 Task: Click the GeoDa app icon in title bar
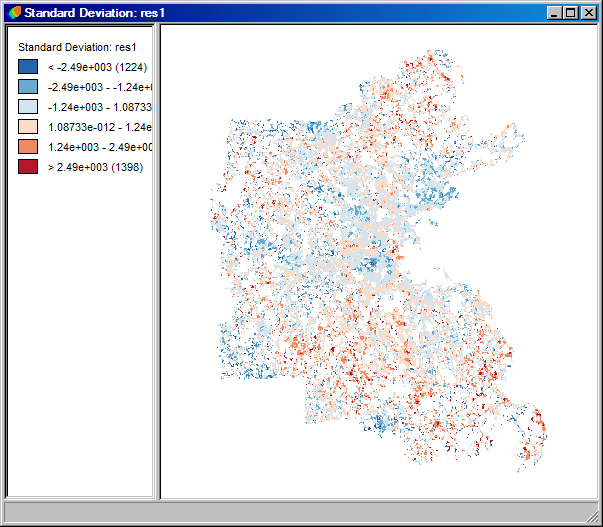coord(14,13)
